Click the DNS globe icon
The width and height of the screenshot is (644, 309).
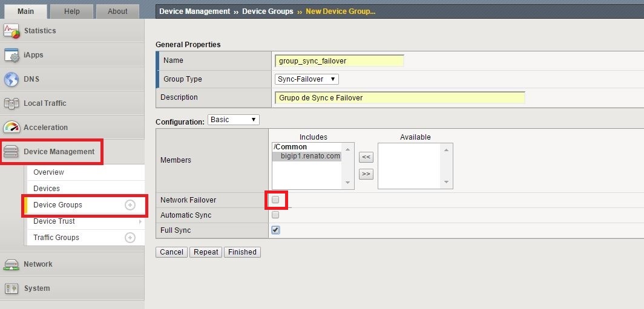(x=11, y=79)
